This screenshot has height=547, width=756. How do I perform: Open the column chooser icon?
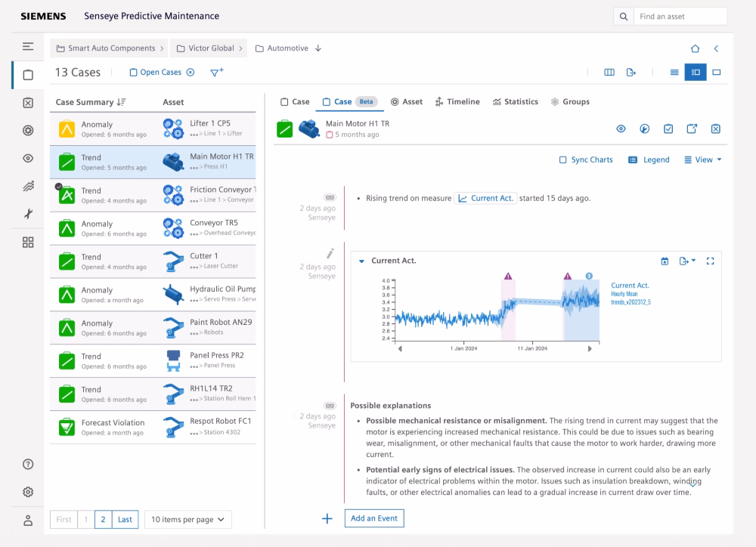coord(609,73)
